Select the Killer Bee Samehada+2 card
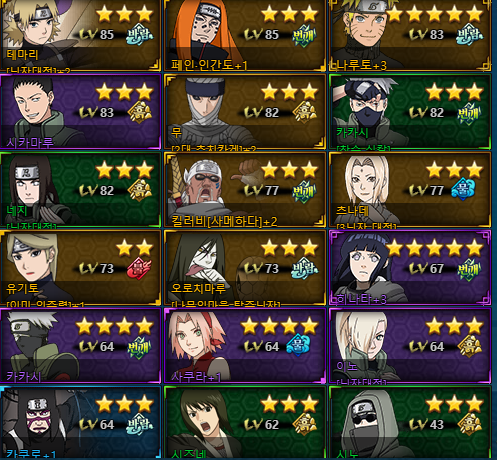This screenshot has width=497, height=460. pos(245,190)
